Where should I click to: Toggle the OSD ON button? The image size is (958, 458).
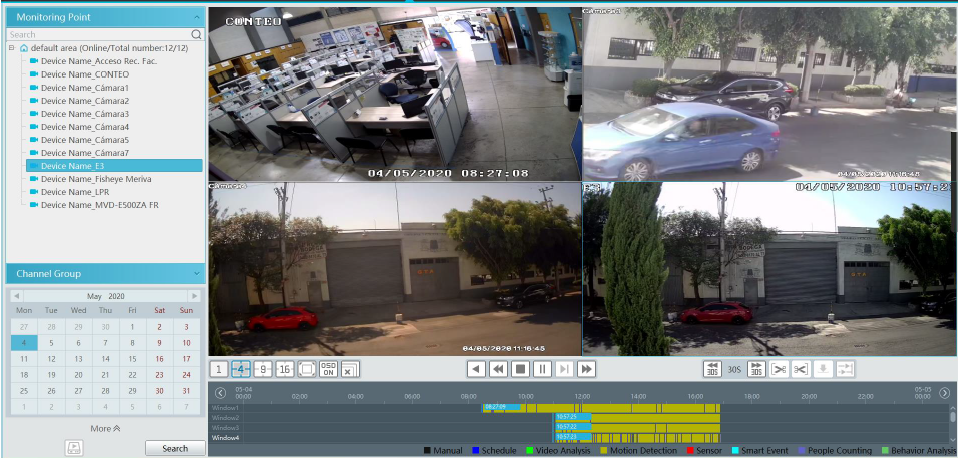(328, 369)
